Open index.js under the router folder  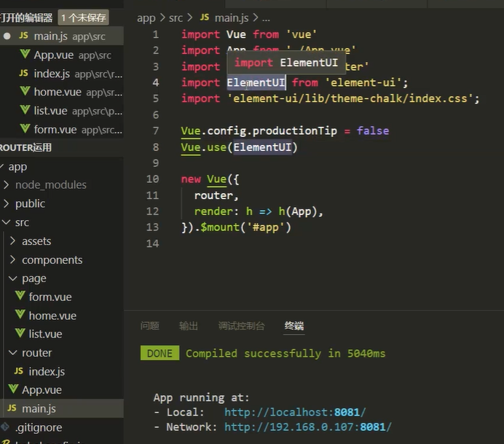pyautogui.click(x=62, y=371)
